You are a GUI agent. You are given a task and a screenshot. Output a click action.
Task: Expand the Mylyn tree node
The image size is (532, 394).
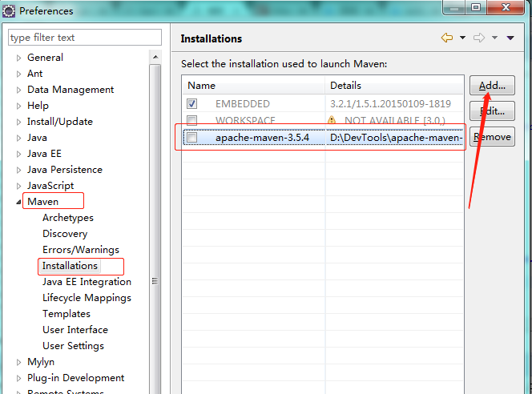18,362
